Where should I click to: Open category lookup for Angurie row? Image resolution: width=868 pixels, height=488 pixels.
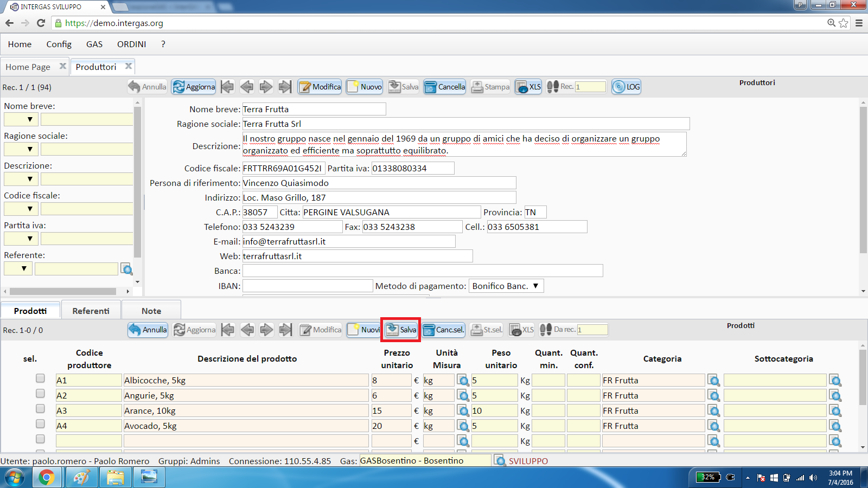pyautogui.click(x=713, y=395)
